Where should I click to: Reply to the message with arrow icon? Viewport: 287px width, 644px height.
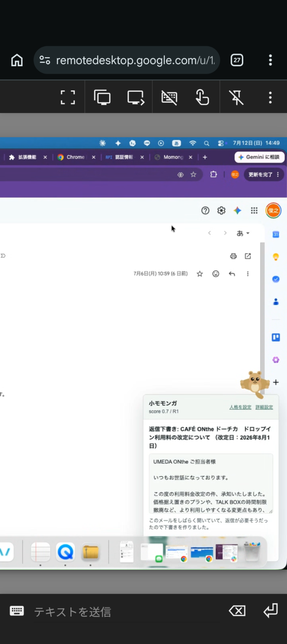coord(232,274)
